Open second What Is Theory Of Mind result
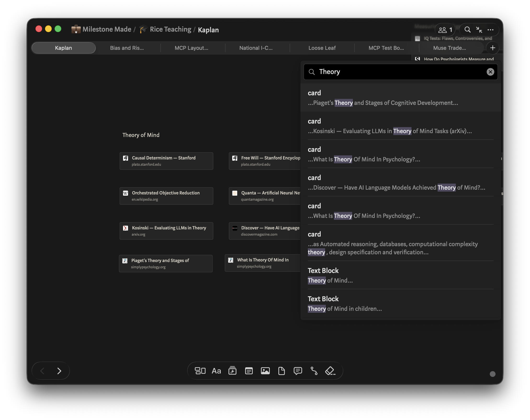530x420 pixels. 400,211
